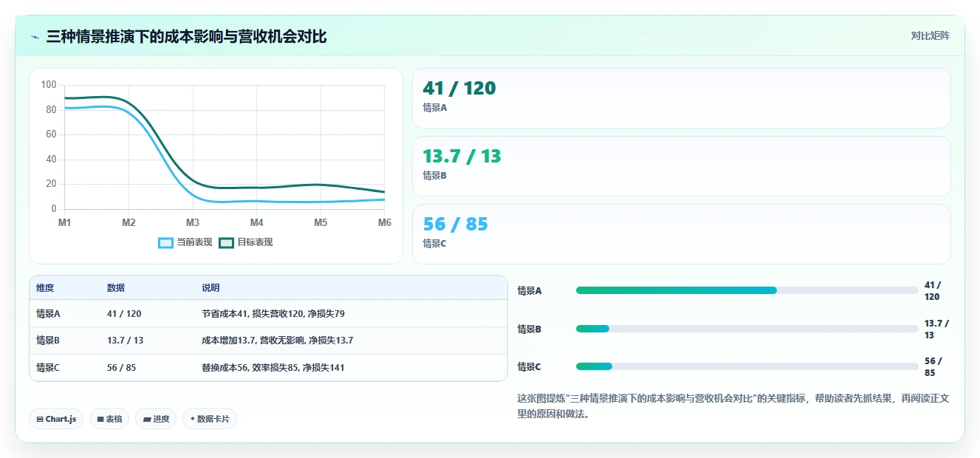
Task: Toggle the 目标表现 legend swatch
Action: (227, 242)
